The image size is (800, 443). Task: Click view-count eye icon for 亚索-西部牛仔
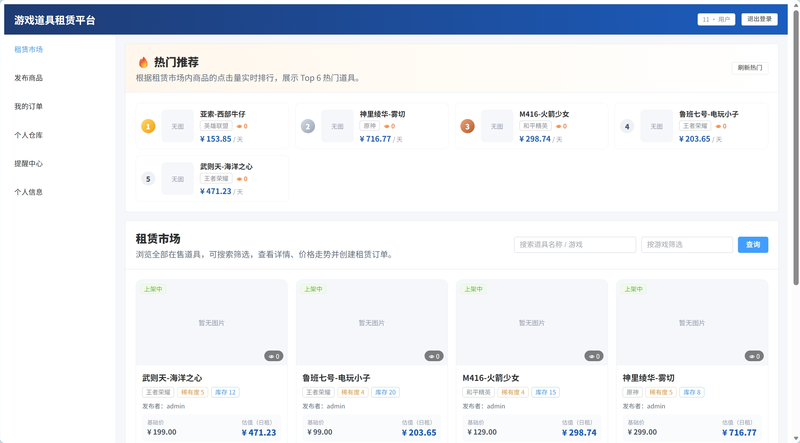tap(239, 127)
